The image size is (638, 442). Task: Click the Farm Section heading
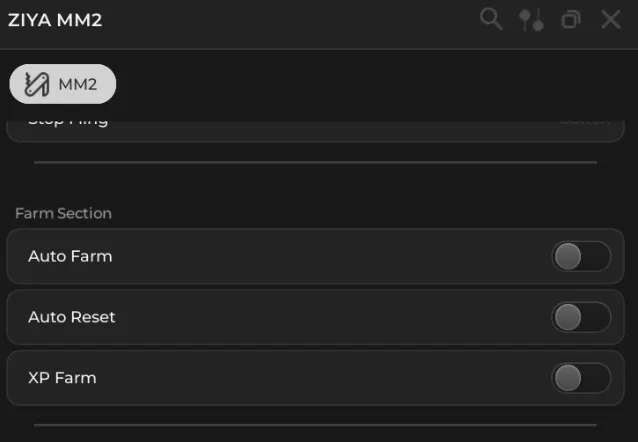coord(63,213)
